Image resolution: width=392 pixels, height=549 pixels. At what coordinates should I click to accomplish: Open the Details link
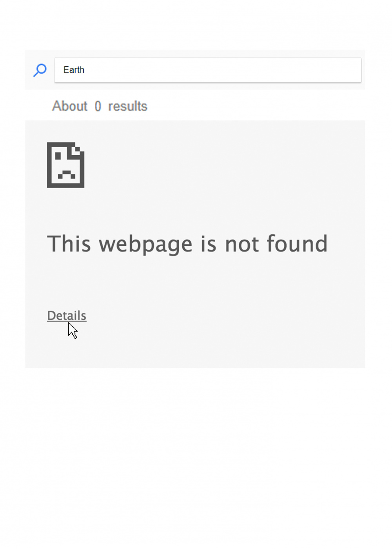[67, 316]
